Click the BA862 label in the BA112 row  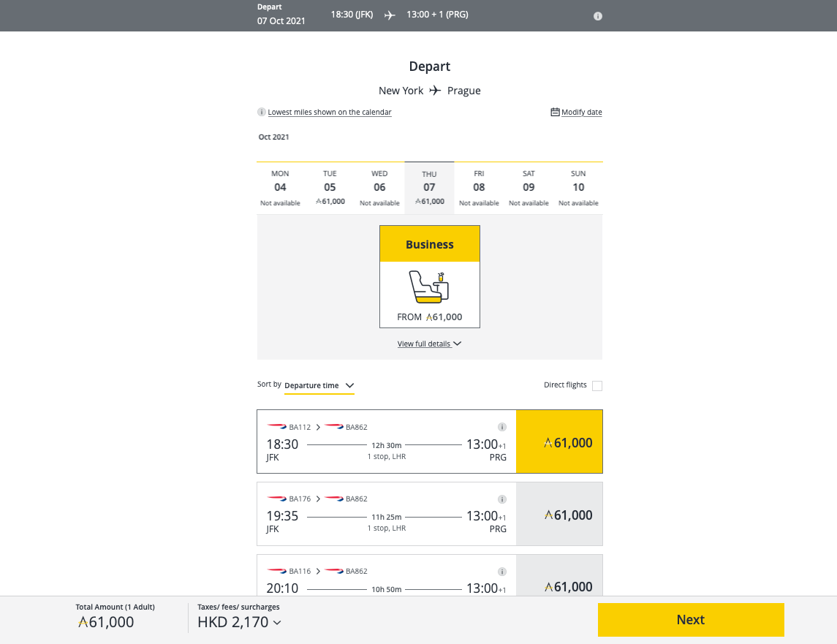[357, 427]
